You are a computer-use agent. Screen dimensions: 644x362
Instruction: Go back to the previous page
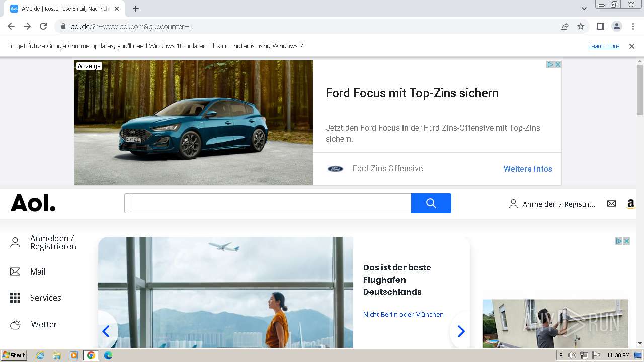(x=11, y=26)
